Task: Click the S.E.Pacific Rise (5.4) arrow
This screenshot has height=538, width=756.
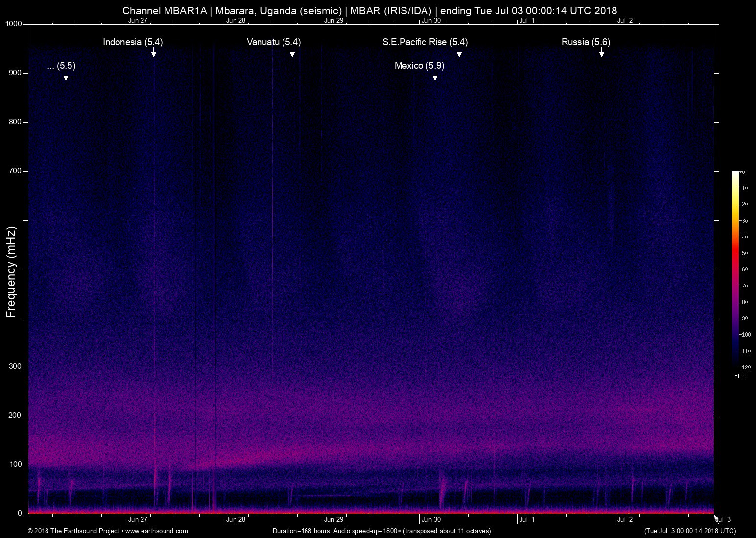Action: click(459, 52)
